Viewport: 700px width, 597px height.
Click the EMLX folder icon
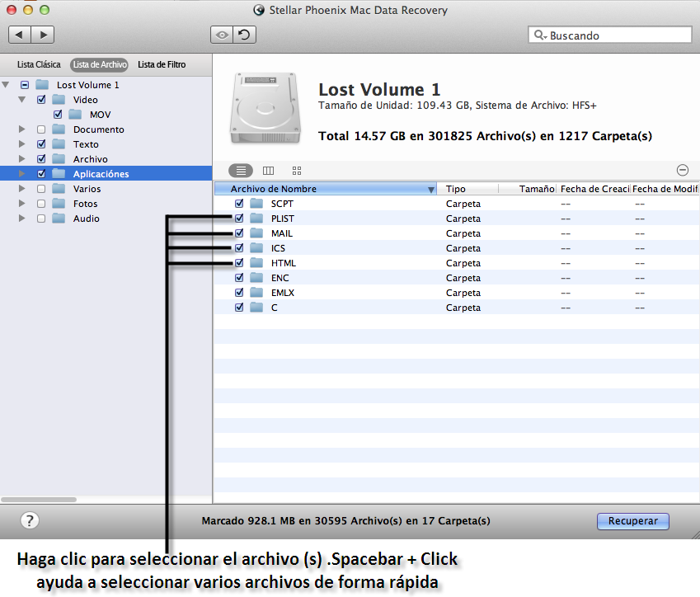(x=256, y=293)
